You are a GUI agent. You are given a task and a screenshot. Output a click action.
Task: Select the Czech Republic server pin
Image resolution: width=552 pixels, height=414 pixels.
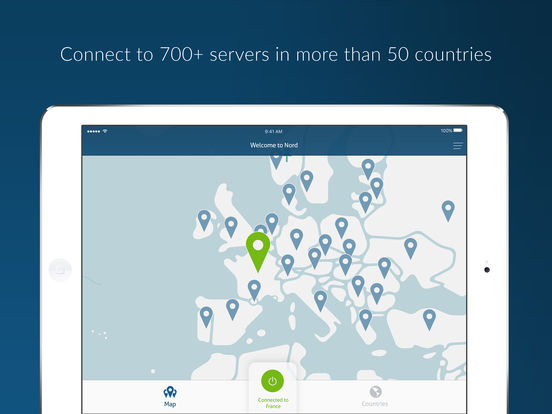pos(325,245)
